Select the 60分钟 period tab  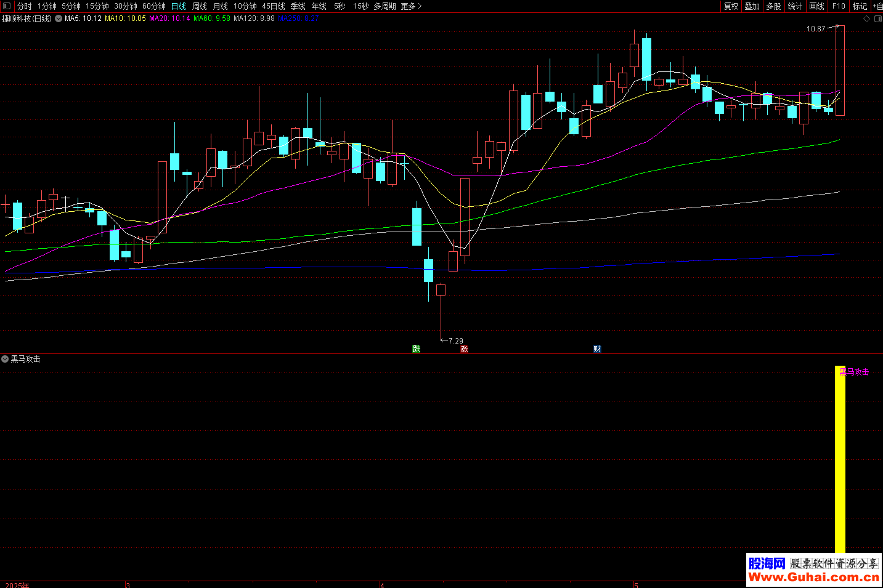click(x=154, y=6)
